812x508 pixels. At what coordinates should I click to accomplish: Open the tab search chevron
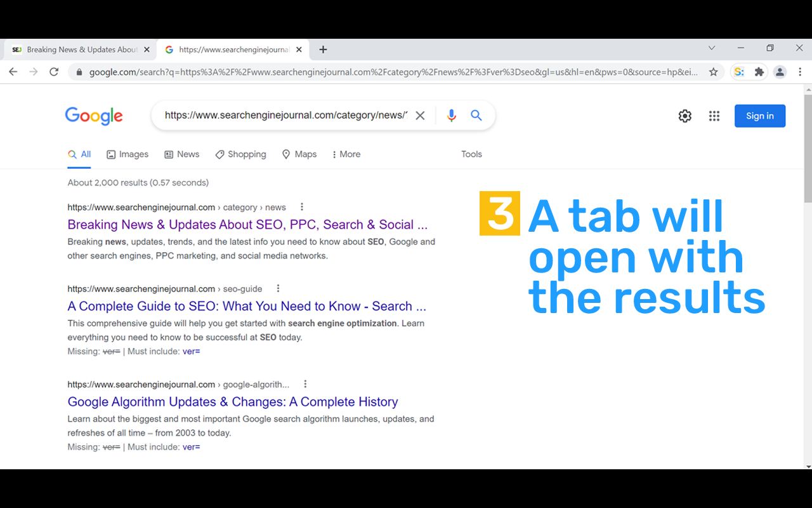pos(711,48)
